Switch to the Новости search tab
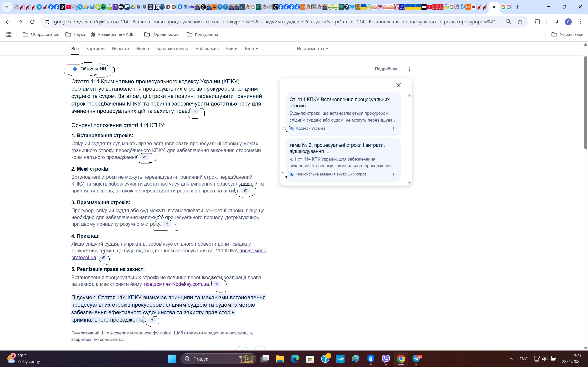Viewport: 588px width, 367px height. tap(120, 49)
